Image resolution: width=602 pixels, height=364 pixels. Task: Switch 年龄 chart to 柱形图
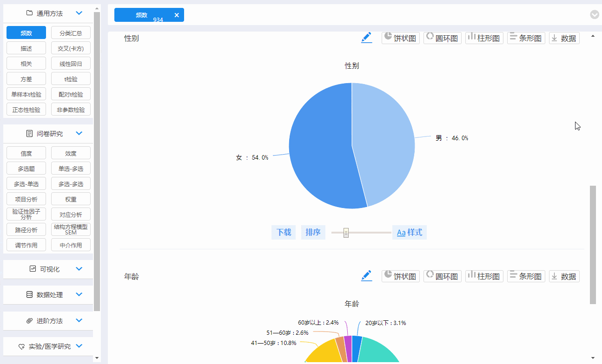(484, 276)
